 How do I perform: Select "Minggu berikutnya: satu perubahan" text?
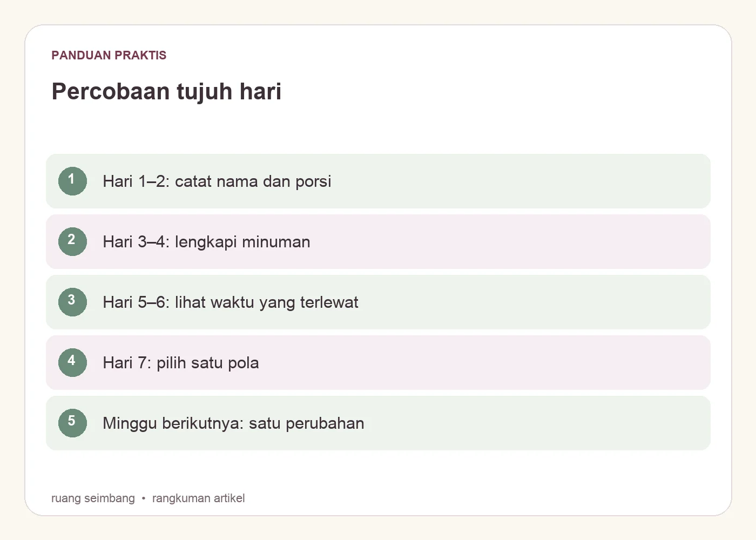coord(233,423)
